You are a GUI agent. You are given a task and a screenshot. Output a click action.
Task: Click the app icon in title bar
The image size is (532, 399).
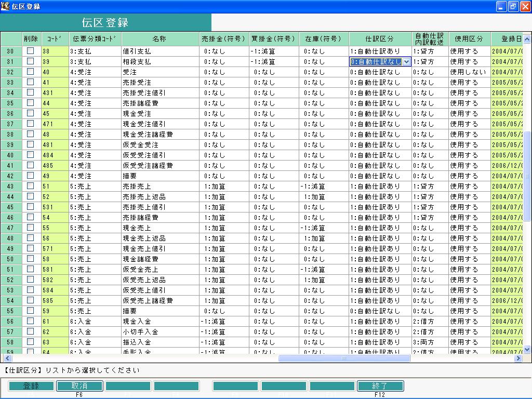(5, 6)
